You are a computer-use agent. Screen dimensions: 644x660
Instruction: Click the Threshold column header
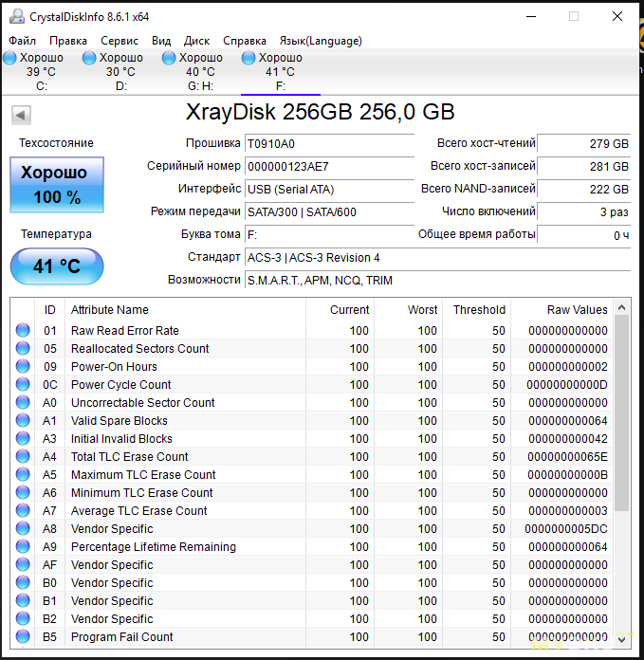coord(476,310)
